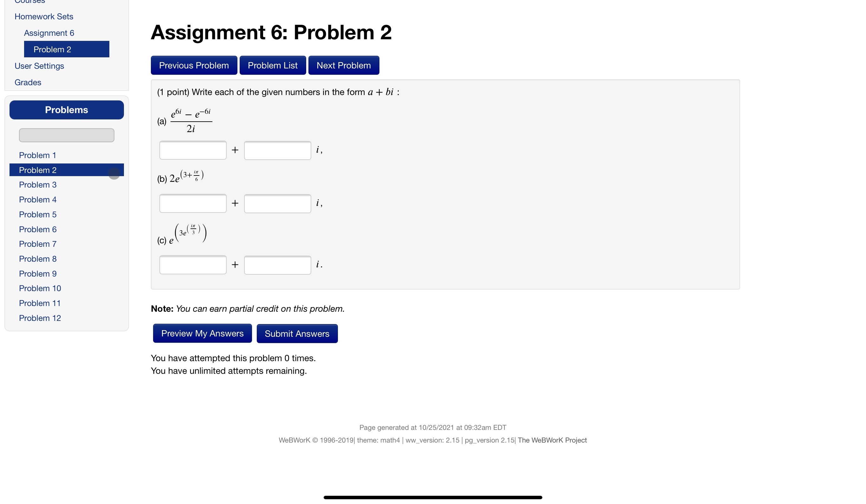
Task: Open Grades page from sidebar
Action: [x=27, y=82]
